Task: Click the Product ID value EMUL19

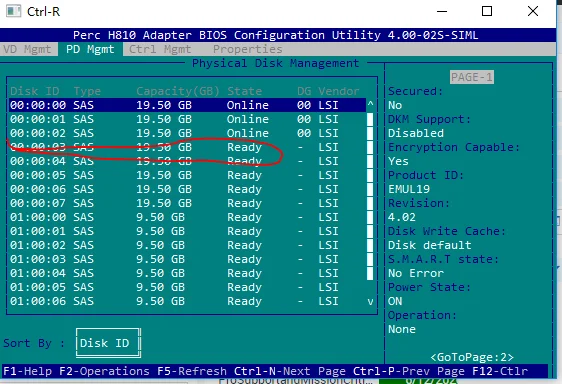Action: tap(409, 189)
